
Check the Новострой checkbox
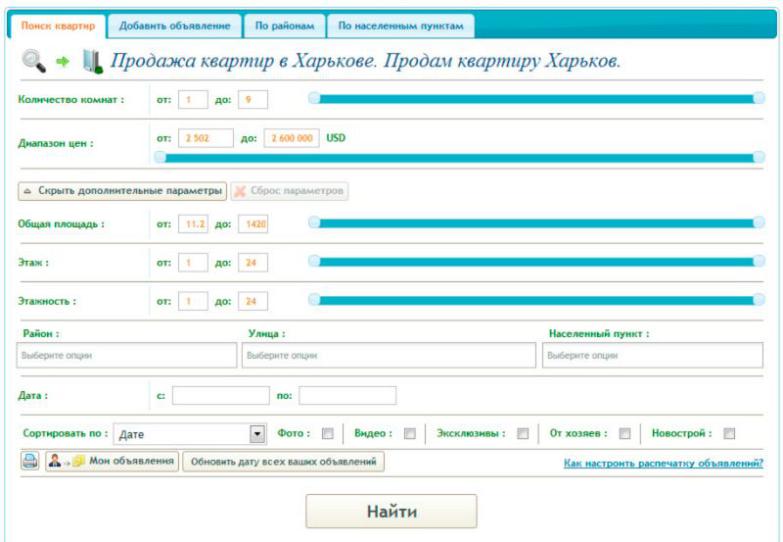729,434
